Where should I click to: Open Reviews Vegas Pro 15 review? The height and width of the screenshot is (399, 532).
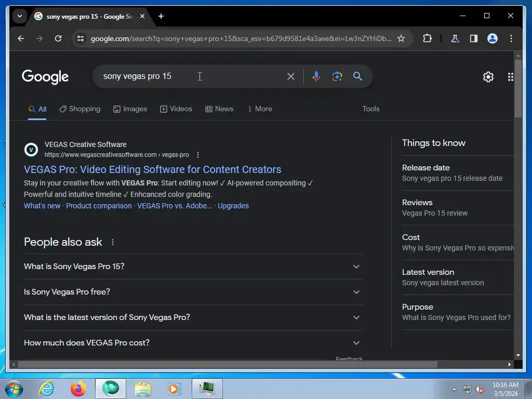[458, 208]
